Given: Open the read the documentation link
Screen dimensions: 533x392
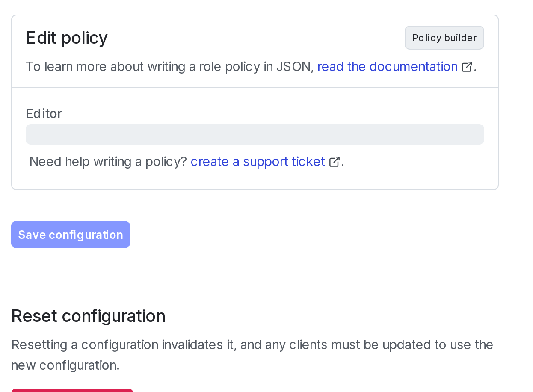Looking at the screenshot, I should pyautogui.click(x=388, y=67).
